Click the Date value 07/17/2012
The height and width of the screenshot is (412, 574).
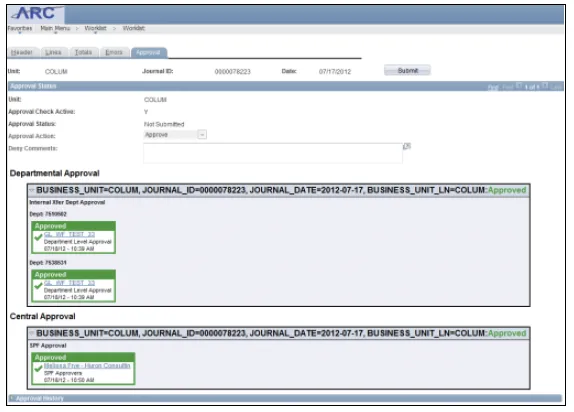335,72
